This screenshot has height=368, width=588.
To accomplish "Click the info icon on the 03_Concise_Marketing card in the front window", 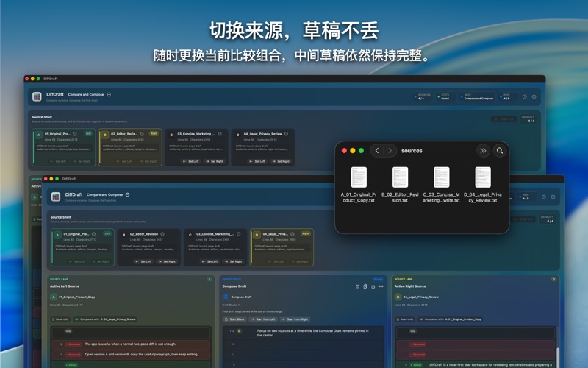I will tap(238, 234).
